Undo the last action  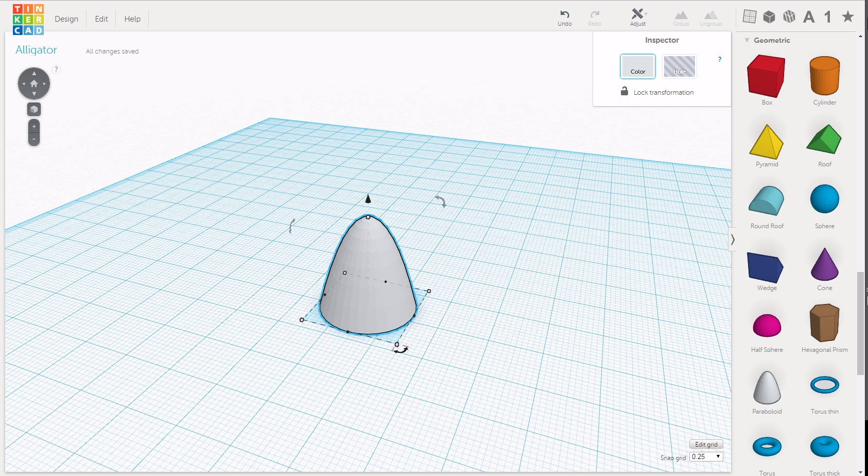565,18
